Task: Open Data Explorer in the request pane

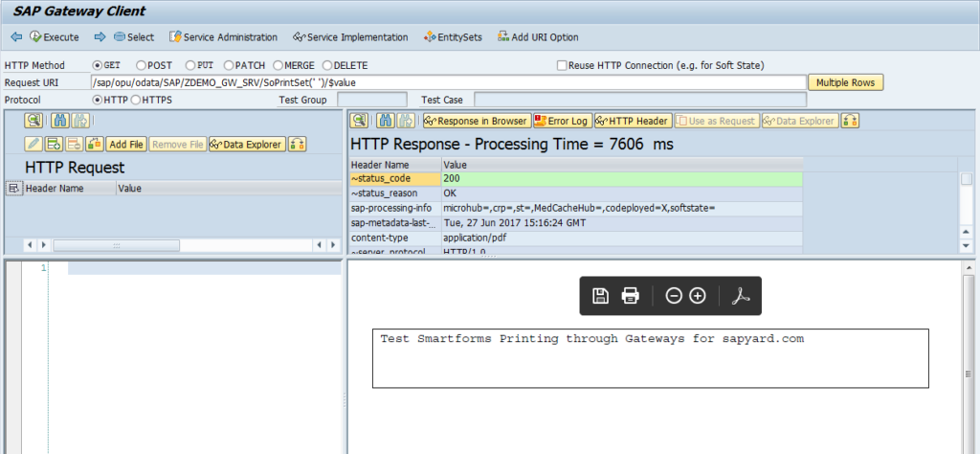Action: [x=247, y=145]
